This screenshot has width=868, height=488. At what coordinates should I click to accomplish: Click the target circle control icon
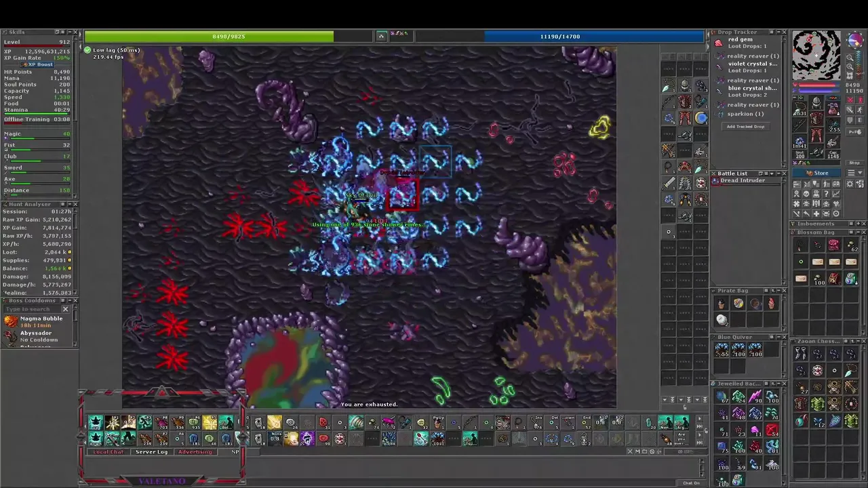coord(836,213)
